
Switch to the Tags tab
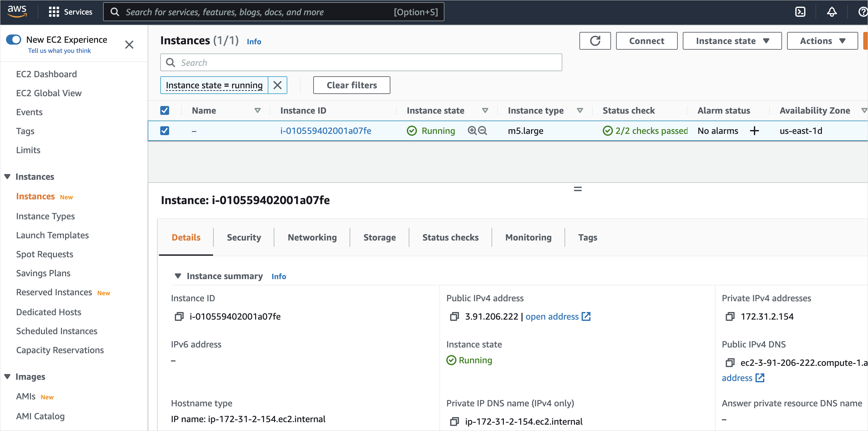click(x=587, y=237)
